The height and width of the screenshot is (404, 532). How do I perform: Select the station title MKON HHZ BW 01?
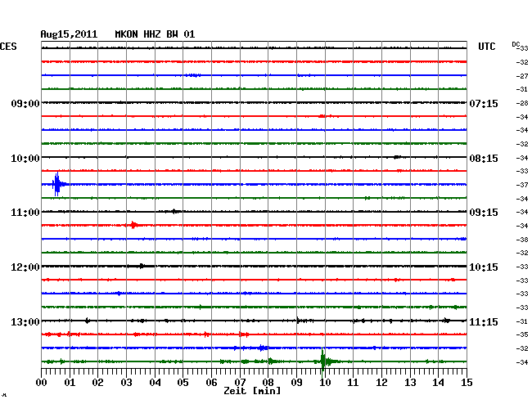[155, 34]
